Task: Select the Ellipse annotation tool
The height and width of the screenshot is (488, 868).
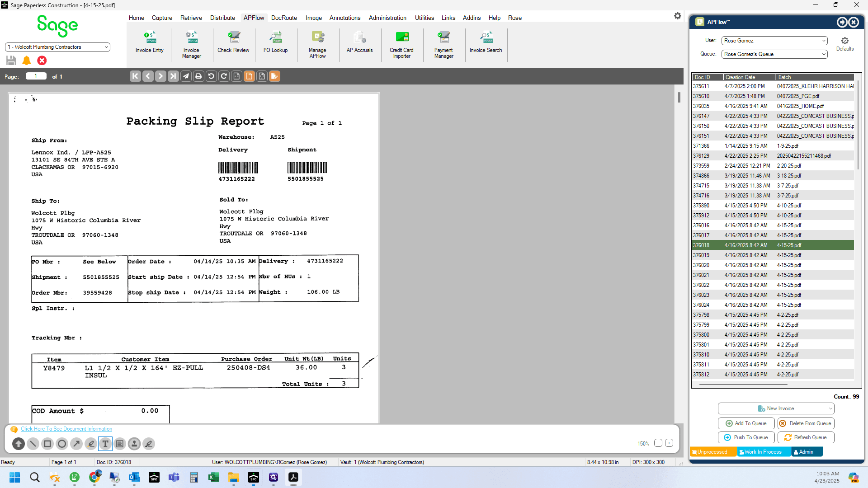Action: (62, 444)
